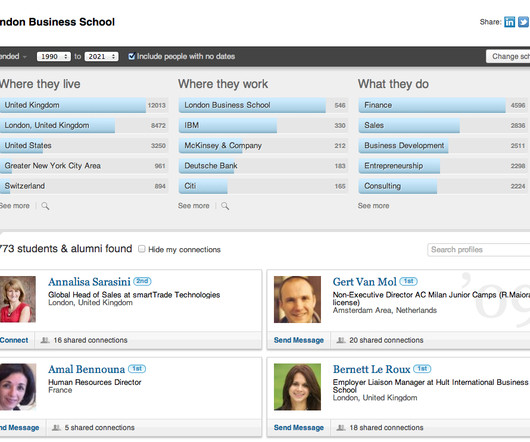Click shared connections icon on Gert Van Mol card
This screenshot has width=530, height=442.
(341, 340)
